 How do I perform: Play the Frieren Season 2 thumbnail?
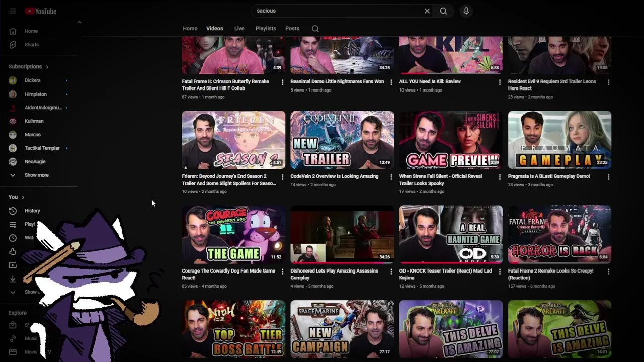click(233, 140)
